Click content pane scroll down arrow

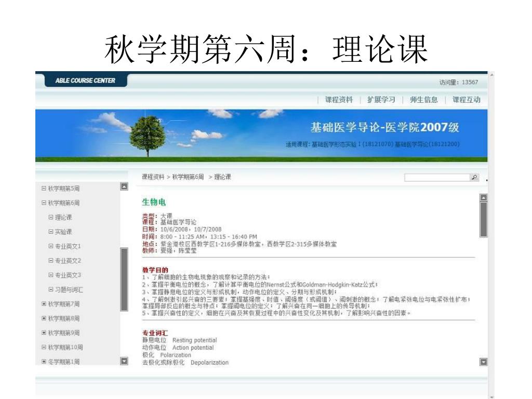(x=484, y=362)
